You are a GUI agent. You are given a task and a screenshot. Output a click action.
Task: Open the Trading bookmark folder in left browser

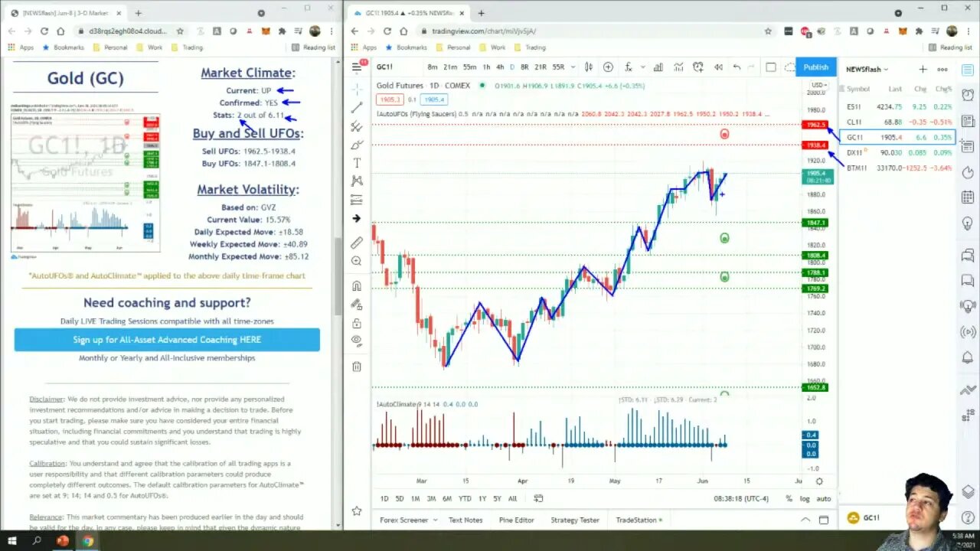(x=187, y=47)
